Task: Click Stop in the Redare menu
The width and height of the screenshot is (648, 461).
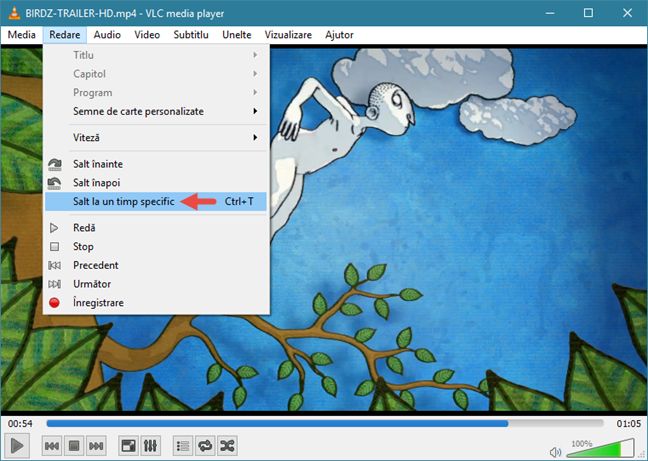Action: (156, 247)
